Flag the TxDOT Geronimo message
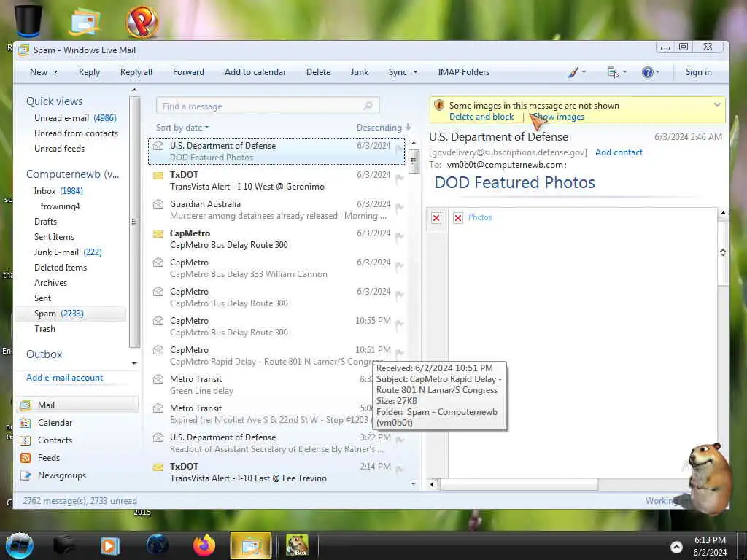Screen dimensions: 747x560 coord(399,179)
